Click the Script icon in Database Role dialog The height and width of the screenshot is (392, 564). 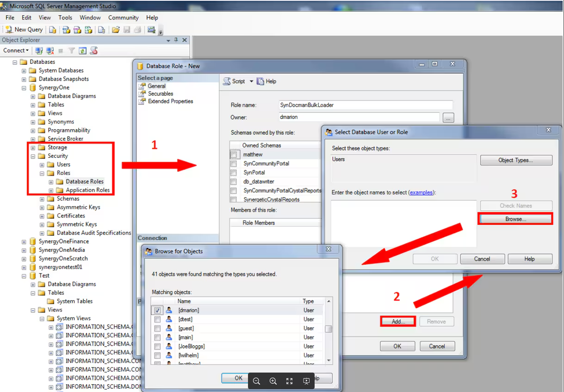pos(227,81)
